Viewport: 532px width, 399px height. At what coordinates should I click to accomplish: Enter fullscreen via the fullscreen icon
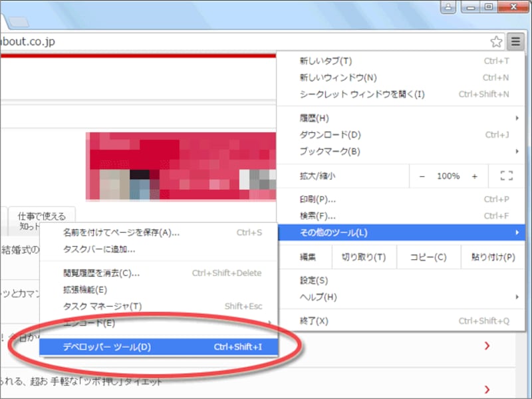(x=507, y=176)
